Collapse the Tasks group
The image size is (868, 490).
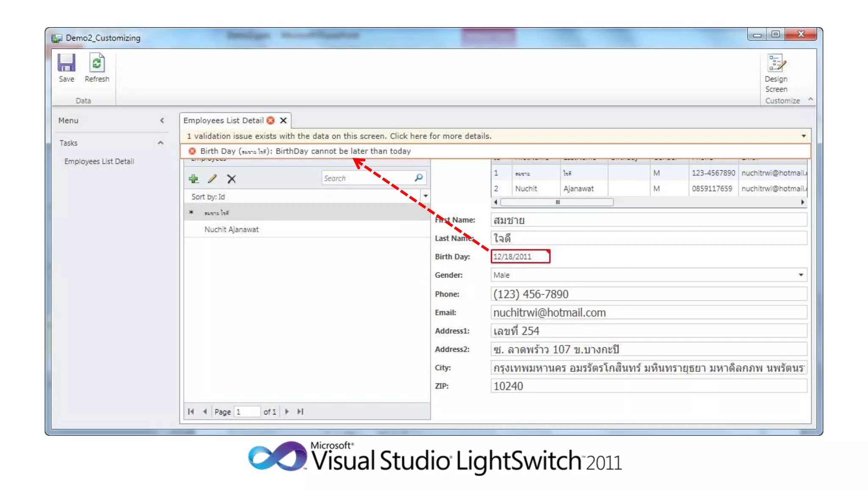[161, 143]
